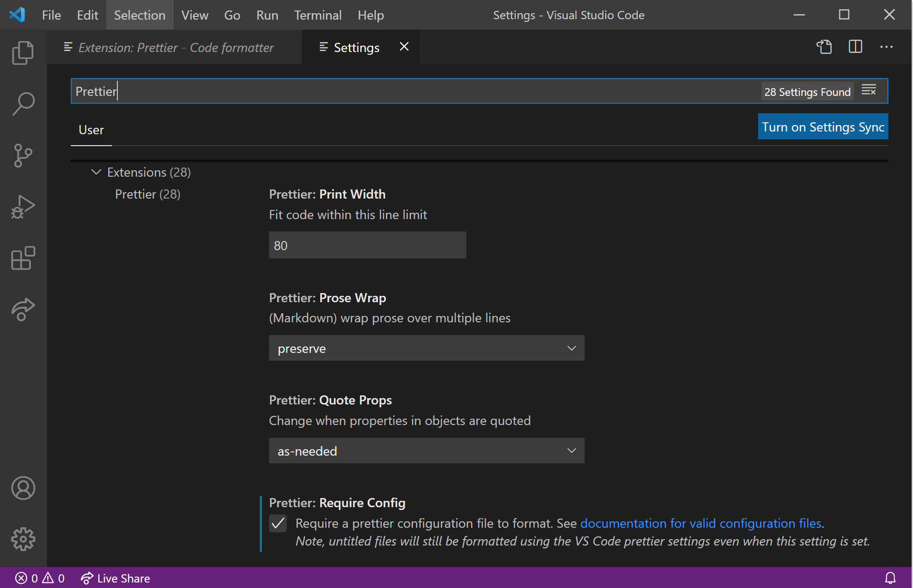Viewport: 913px width, 588px height.
Task: Open the Terminal menu
Action: [x=317, y=15]
